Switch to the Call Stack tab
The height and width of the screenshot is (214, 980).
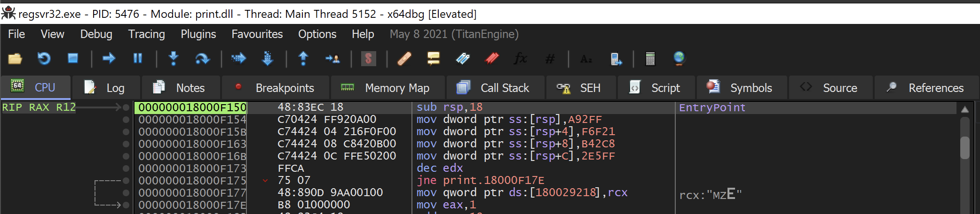tap(495, 88)
